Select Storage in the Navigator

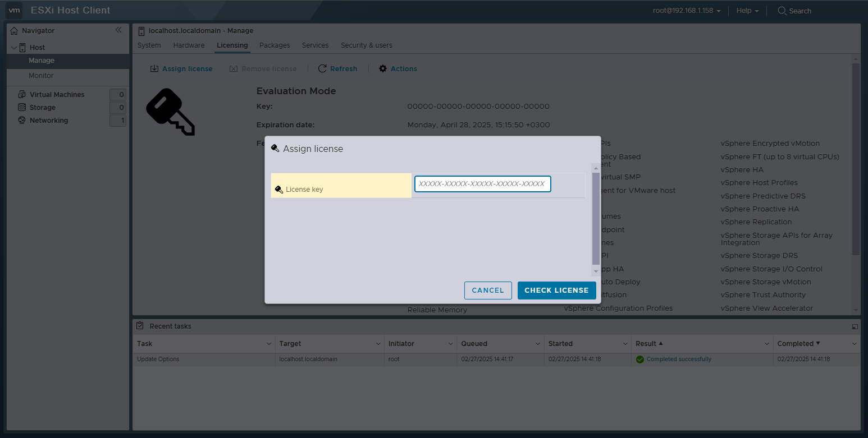coord(43,108)
